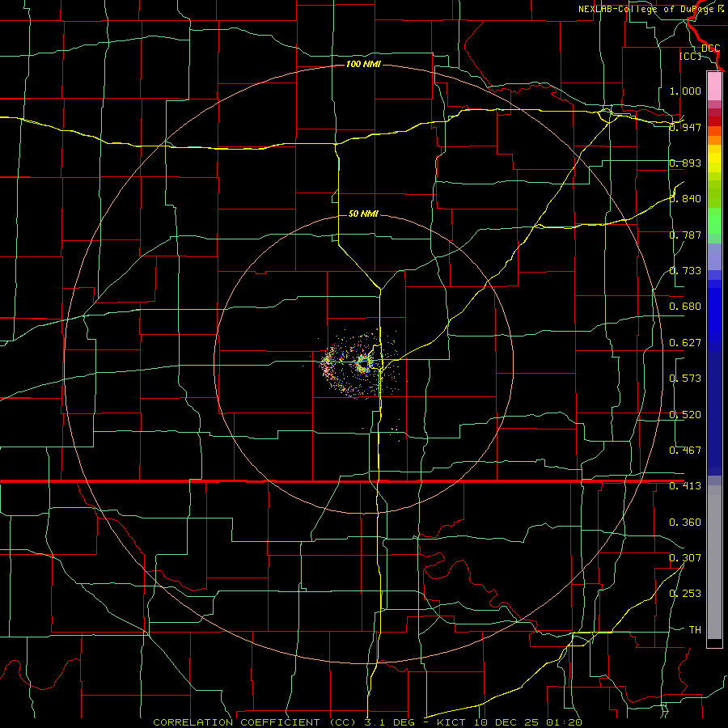Select the 0.840 legend value
The height and width of the screenshot is (728, 728).
685,199
